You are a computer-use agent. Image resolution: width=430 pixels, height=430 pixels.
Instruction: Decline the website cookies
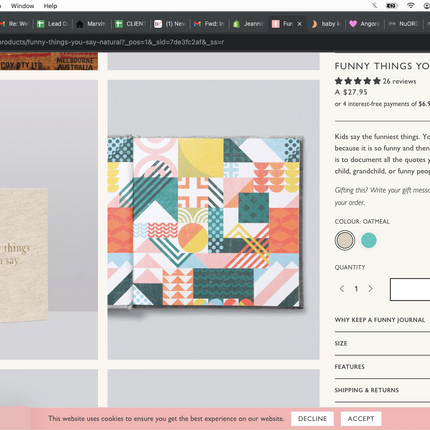click(312, 419)
